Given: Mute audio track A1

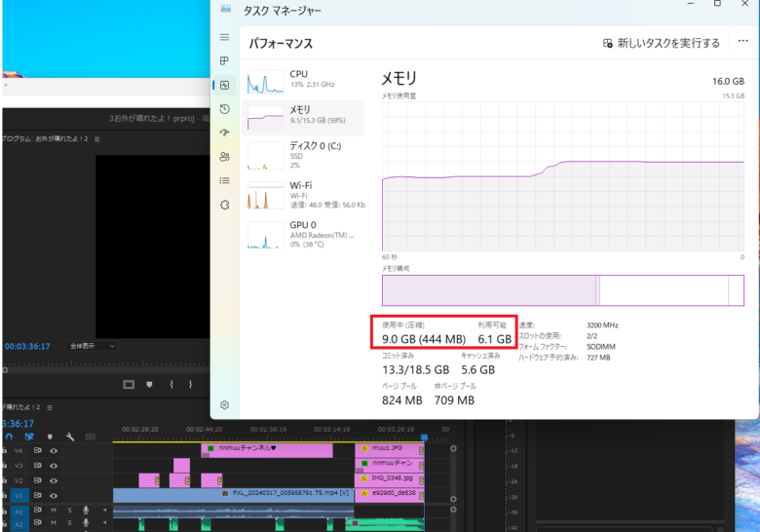Looking at the screenshot, I should click(x=54, y=510).
